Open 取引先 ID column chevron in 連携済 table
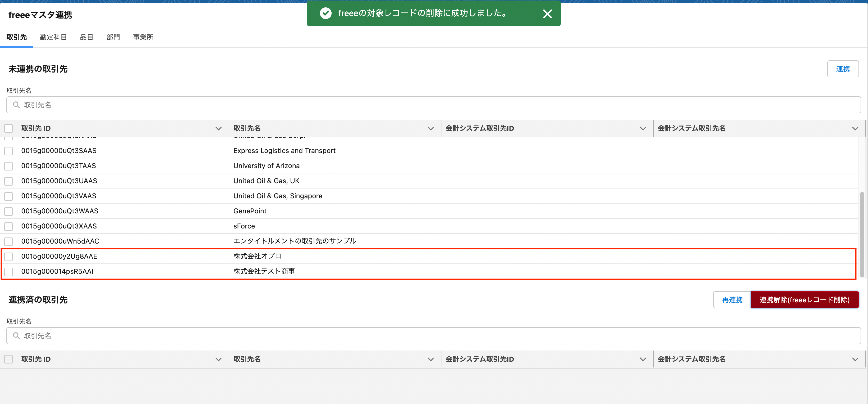The height and width of the screenshot is (404, 868). tap(218, 359)
